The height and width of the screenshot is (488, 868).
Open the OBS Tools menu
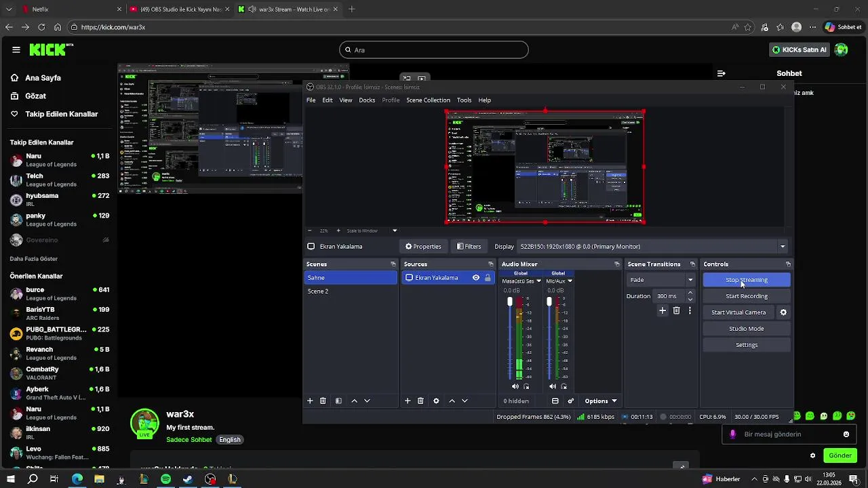[x=464, y=100]
